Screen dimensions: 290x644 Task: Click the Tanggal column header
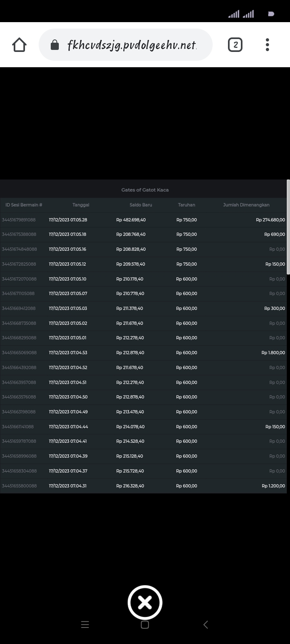point(81,205)
